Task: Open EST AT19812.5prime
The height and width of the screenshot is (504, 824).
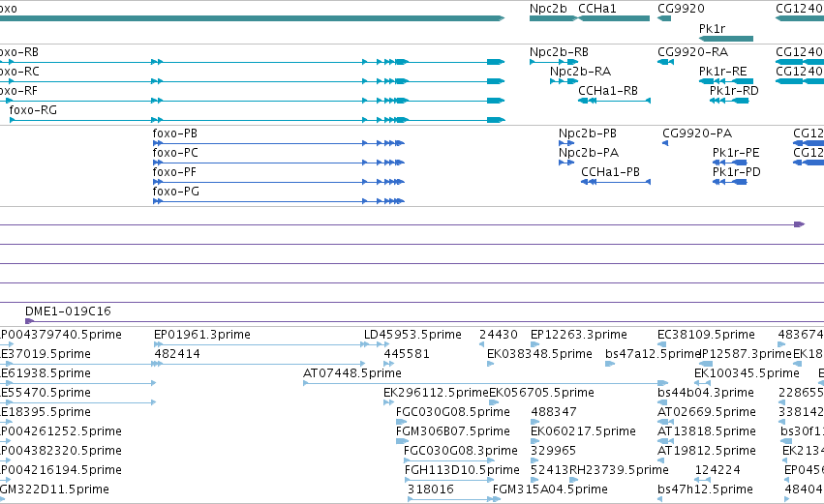Action: point(707,452)
